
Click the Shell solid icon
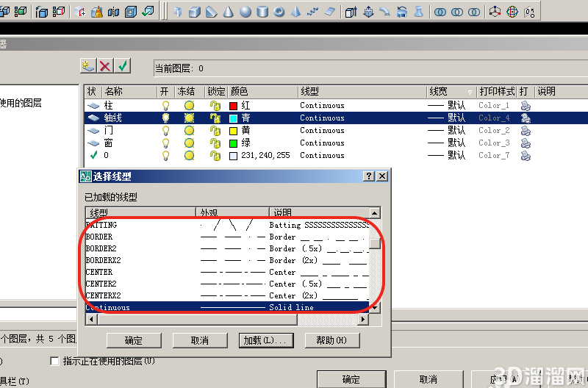click(x=131, y=12)
